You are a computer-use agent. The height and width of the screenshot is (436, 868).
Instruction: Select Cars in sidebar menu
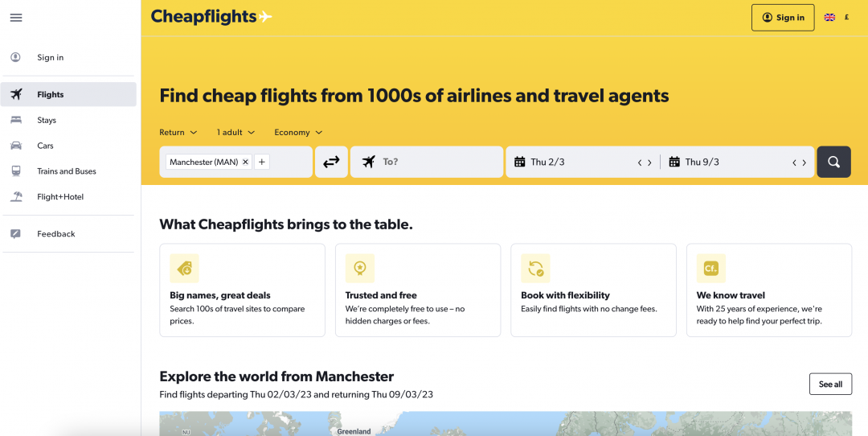pos(68,146)
